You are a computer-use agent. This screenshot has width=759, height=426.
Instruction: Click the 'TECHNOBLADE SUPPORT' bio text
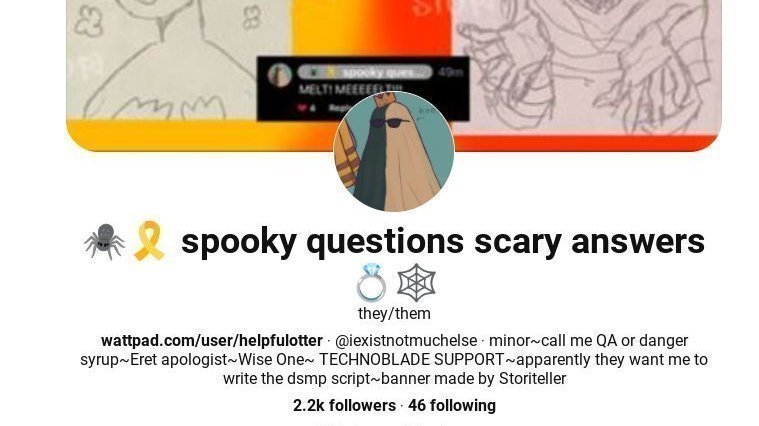[411, 360]
